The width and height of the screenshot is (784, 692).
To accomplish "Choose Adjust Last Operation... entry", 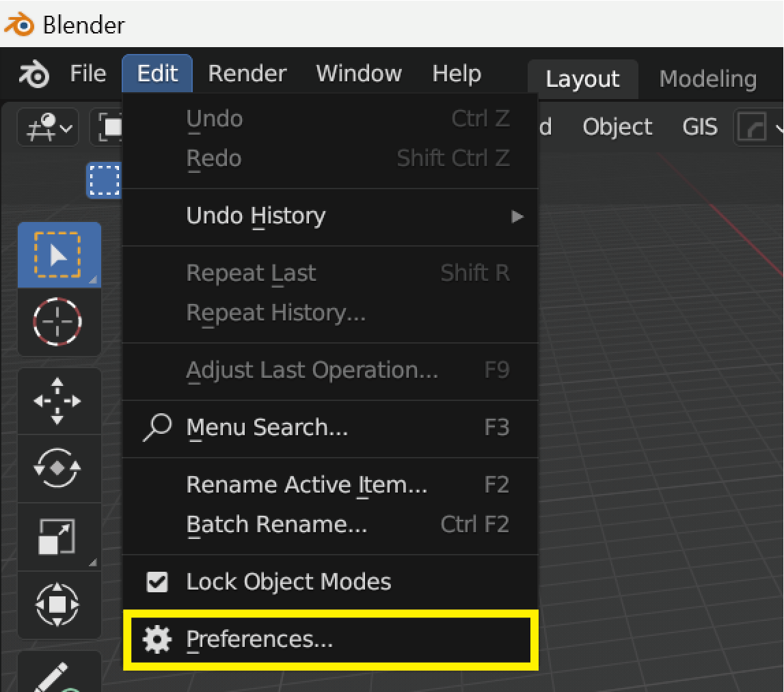I will point(330,370).
